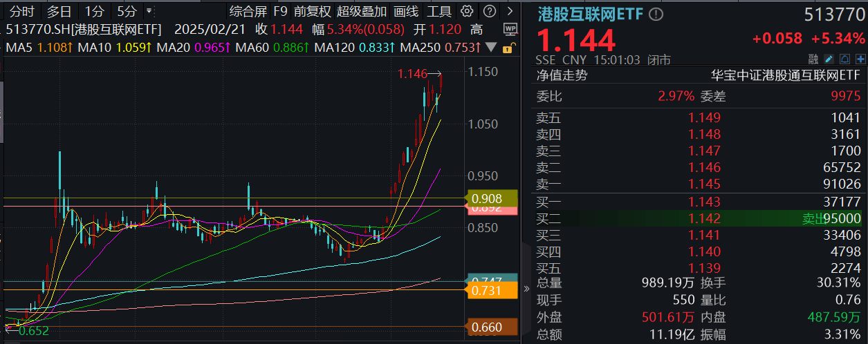Click the info icon beside 港股互联网ETF title
The width and height of the screenshot is (868, 344).
[x=656, y=14]
